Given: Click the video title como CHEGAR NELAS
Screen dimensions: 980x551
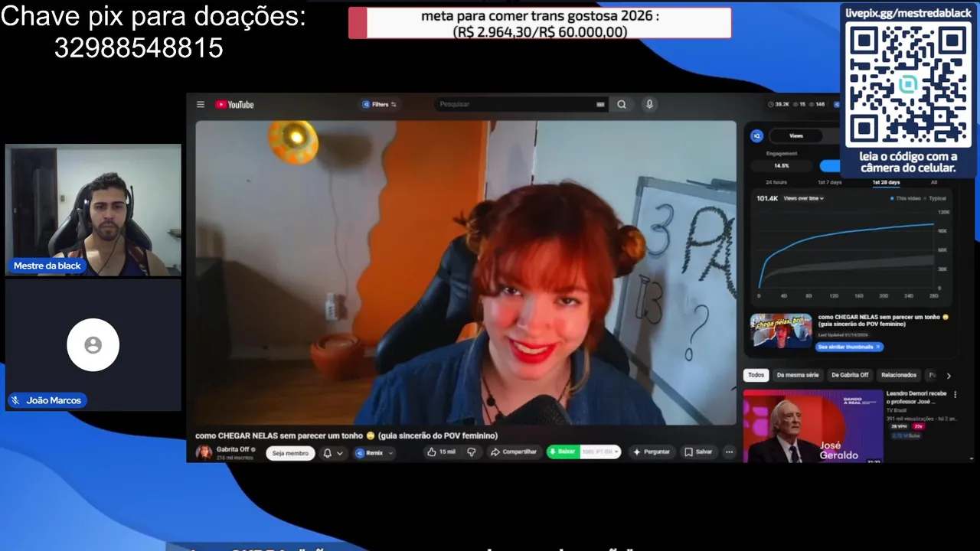Looking at the screenshot, I should [x=346, y=435].
